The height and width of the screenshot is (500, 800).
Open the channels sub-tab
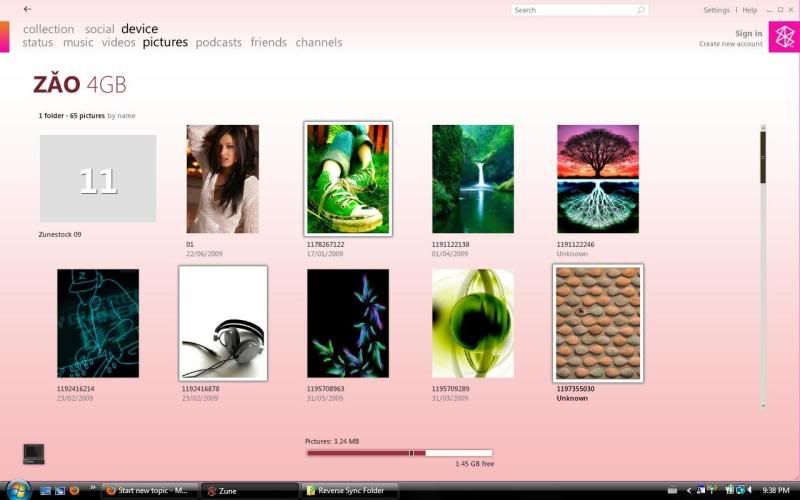pos(319,42)
